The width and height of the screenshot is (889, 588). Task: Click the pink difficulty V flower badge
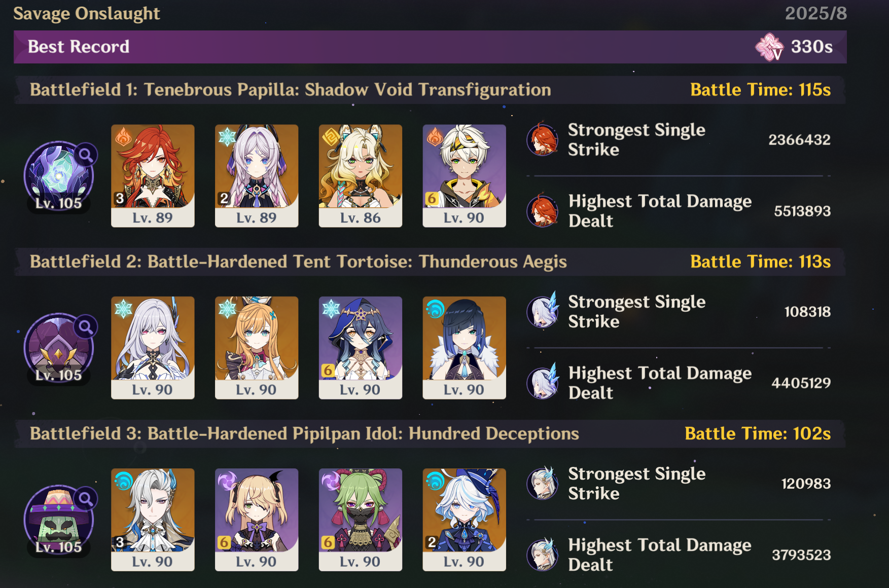tap(769, 47)
